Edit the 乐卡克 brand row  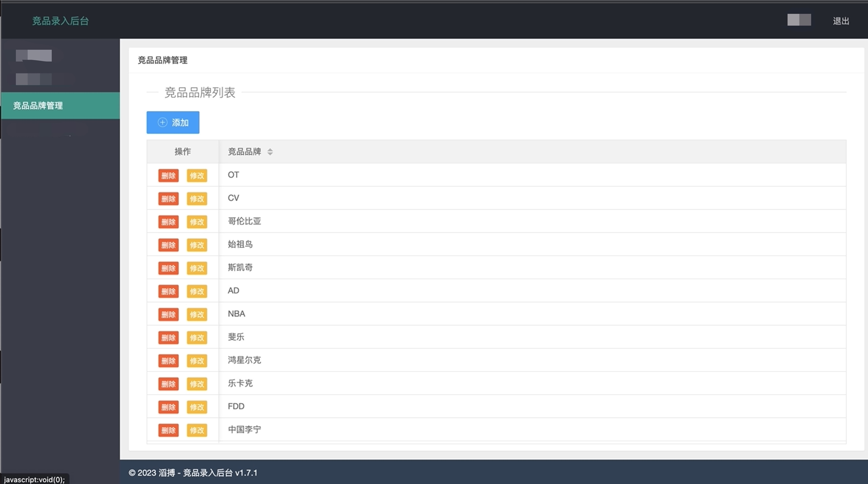pos(197,384)
